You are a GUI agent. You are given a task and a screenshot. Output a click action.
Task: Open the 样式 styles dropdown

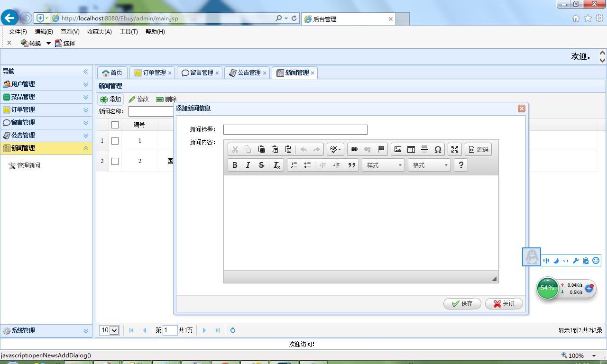pos(384,165)
